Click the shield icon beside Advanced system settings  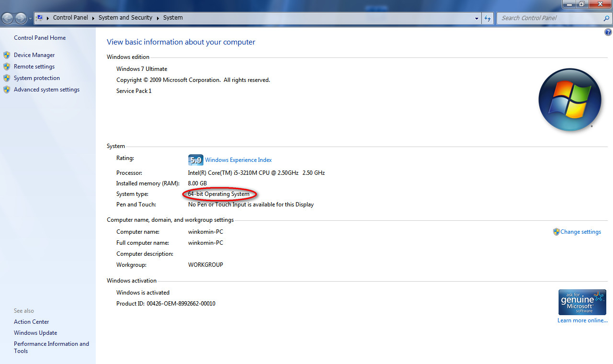[7, 90]
